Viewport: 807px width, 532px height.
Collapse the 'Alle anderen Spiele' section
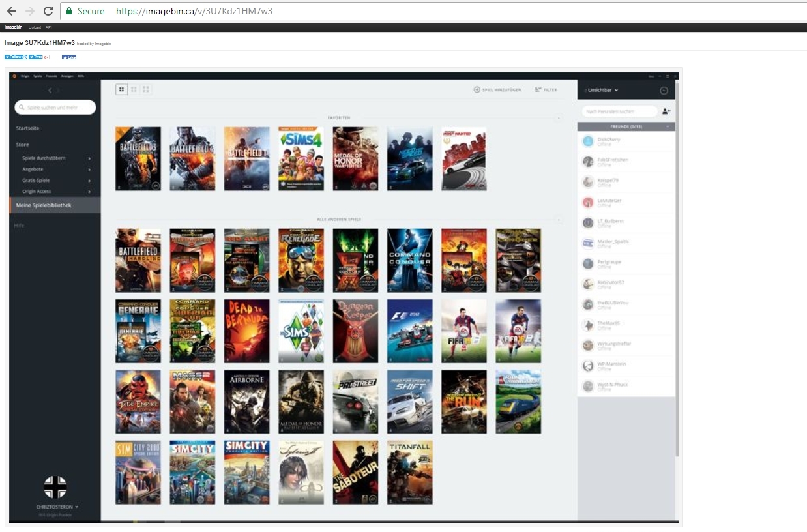pyautogui.click(x=559, y=220)
